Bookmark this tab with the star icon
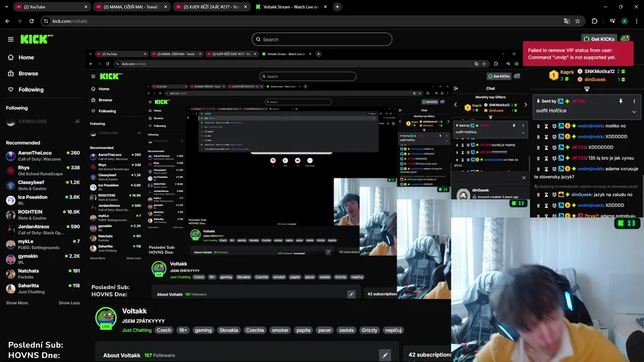 (x=578, y=21)
